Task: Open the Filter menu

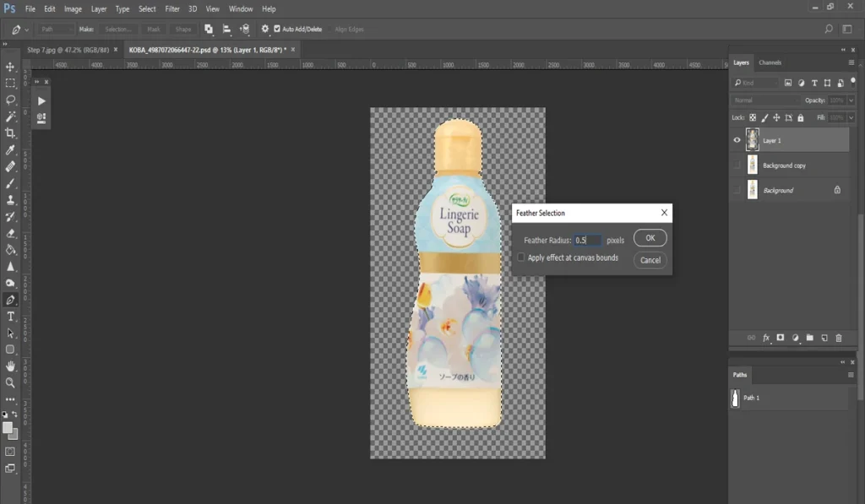Action: coord(172,8)
